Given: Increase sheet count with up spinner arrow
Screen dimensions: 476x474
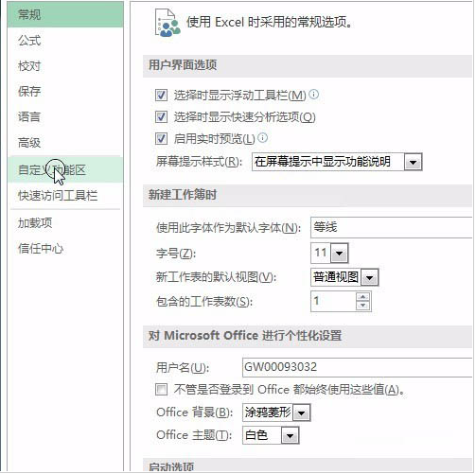Looking at the screenshot, I should (x=363, y=297).
